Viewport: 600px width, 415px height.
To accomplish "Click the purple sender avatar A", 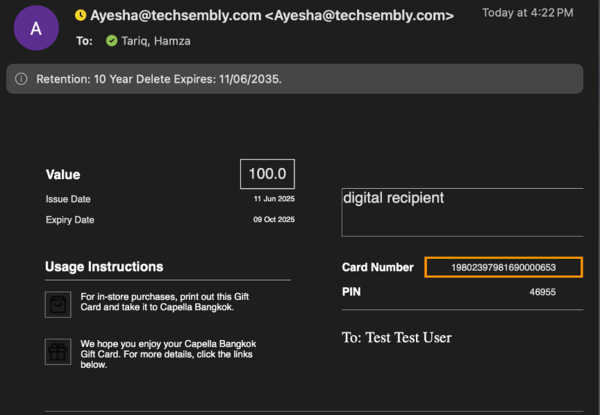I will (x=36, y=28).
